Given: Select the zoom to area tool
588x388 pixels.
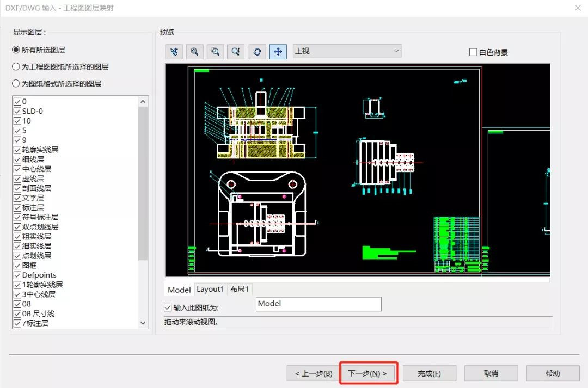Looking at the screenshot, I should pos(215,51).
